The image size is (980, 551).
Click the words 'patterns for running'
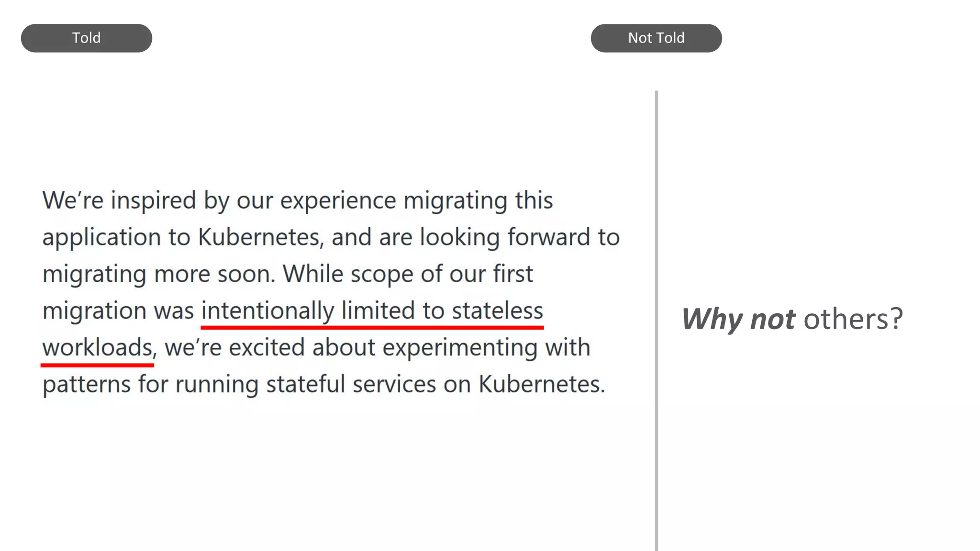click(x=151, y=385)
